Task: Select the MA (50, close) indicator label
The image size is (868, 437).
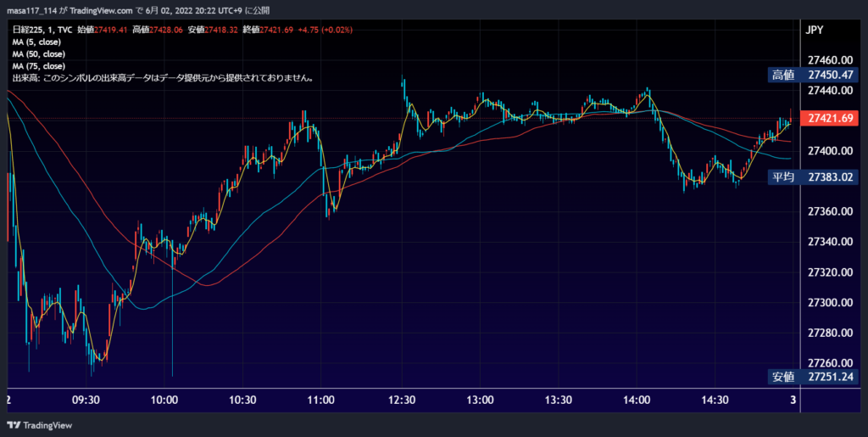Action: coord(39,54)
